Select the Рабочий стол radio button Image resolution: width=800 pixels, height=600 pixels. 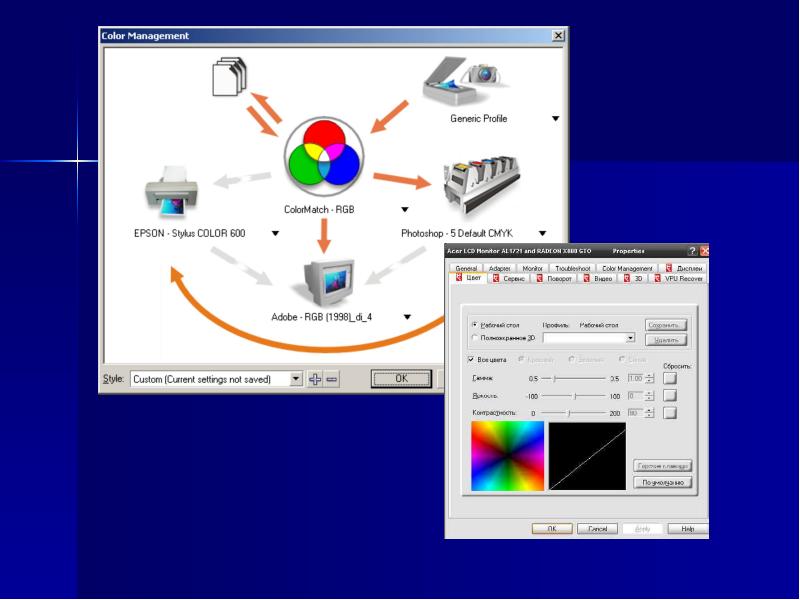(474, 324)
